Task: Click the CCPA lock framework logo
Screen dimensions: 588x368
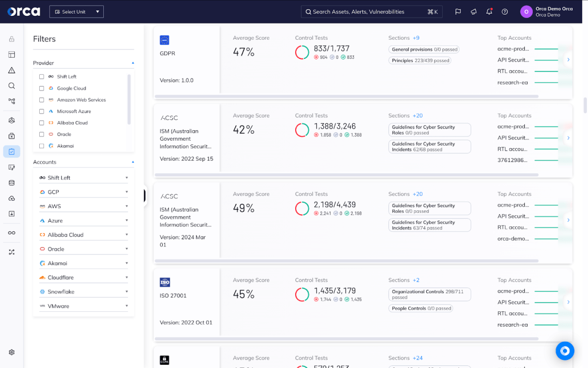Action: [164, 360]
